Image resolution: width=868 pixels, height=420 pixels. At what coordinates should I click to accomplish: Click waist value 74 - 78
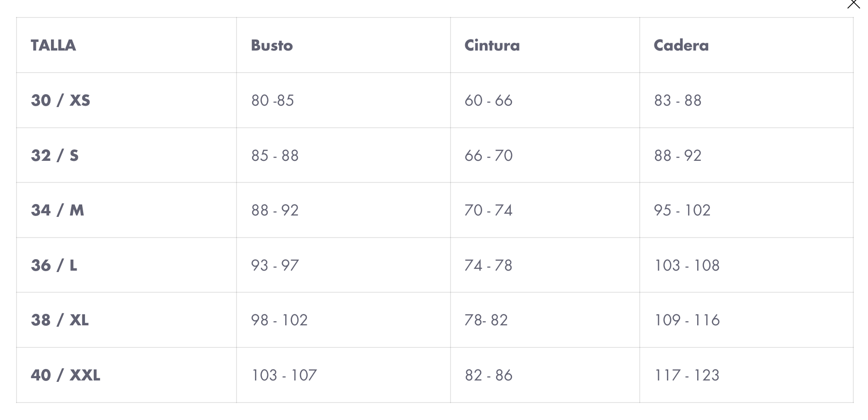(488, 265)
